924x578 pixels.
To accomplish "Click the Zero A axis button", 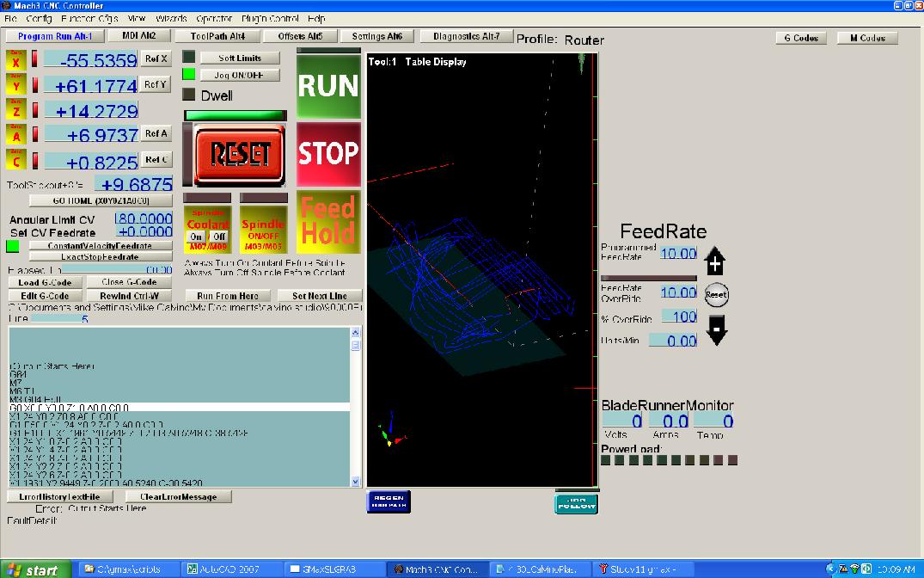I will pyautogui.click(x=16, y=134).
